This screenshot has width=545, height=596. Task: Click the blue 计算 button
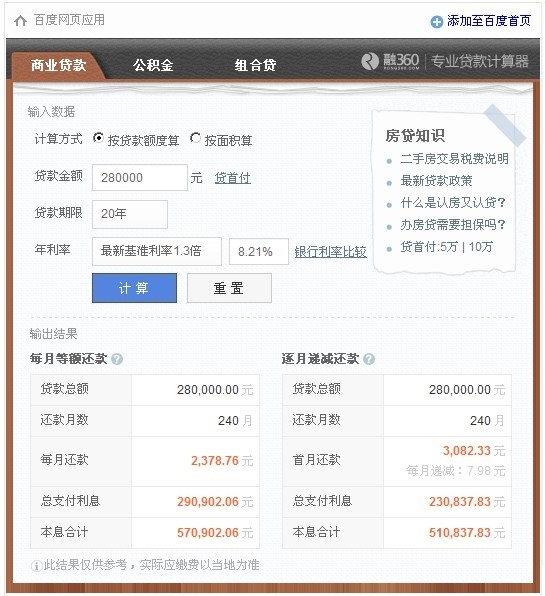coord(134,288)
